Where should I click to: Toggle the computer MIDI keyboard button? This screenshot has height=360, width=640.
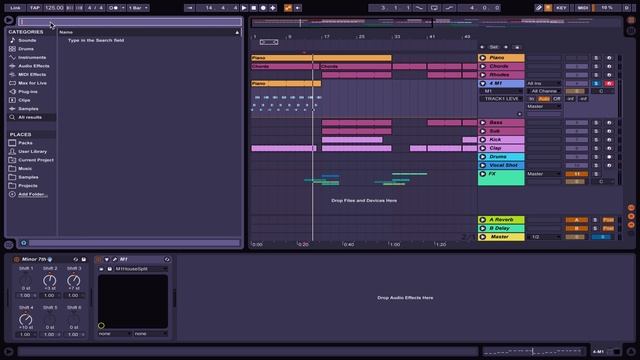[x=548, y=8]
